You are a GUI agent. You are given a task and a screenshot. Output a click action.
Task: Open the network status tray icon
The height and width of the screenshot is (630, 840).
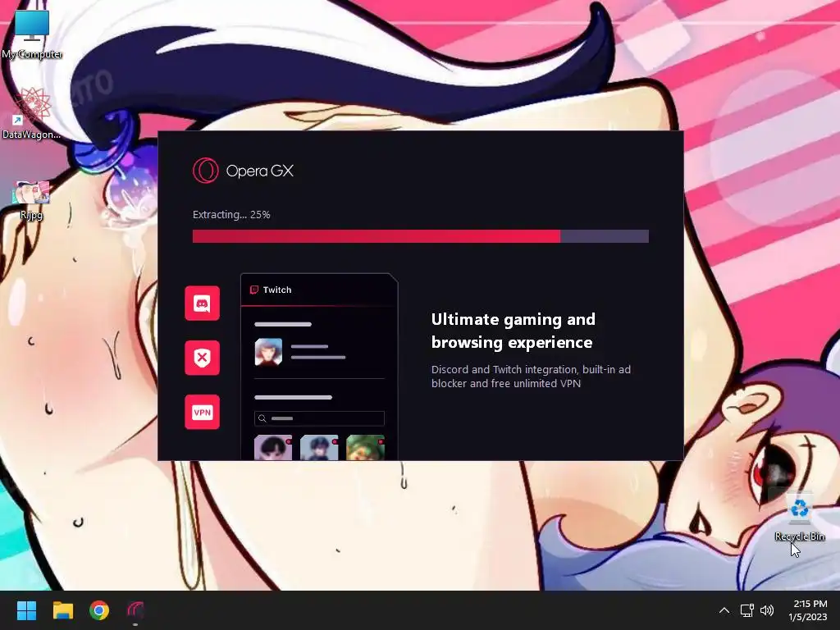click(x=746, y=610)
